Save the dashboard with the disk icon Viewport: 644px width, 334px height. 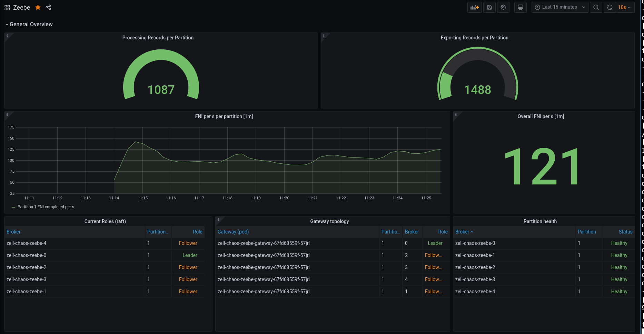(489, 7)
